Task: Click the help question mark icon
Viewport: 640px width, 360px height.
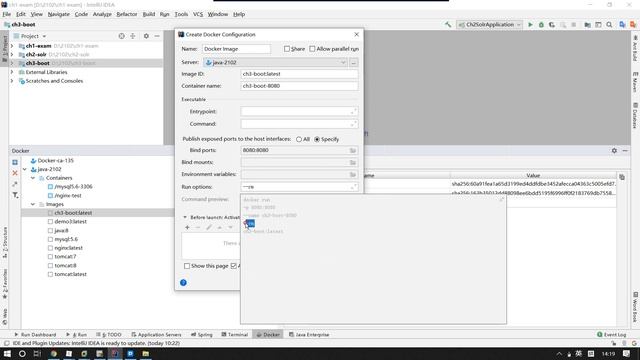Action: tap(183, 282)
